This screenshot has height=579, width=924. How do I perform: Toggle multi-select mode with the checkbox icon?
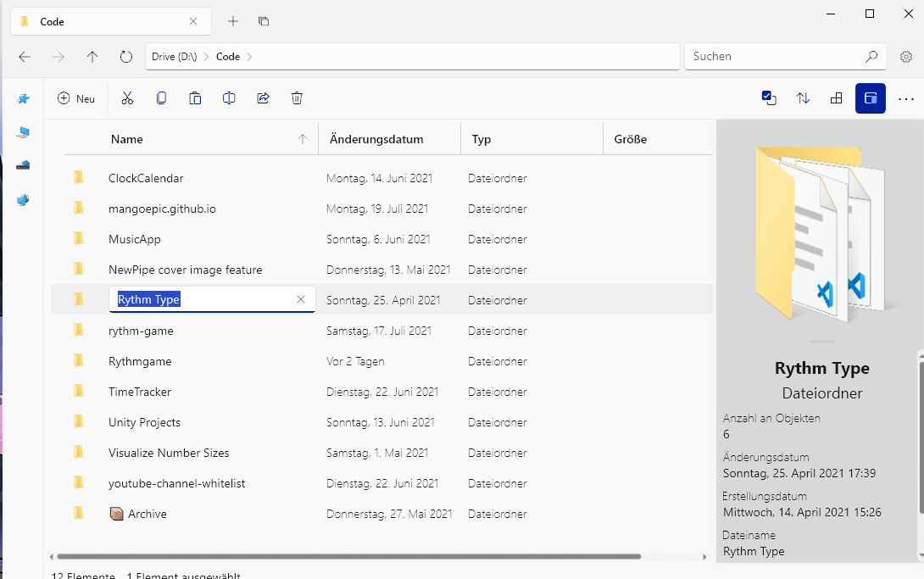tap(769, 98)
